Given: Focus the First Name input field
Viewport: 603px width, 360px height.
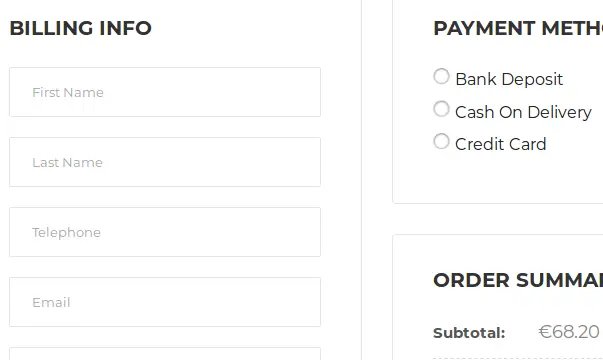Looking at the screenshot, I should click(x=165, y=92).
